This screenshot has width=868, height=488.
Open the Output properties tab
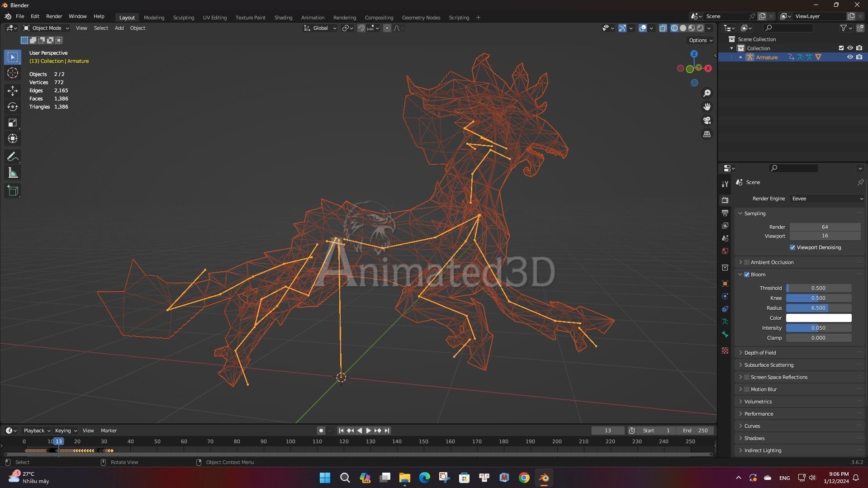[x=725, y=213]
